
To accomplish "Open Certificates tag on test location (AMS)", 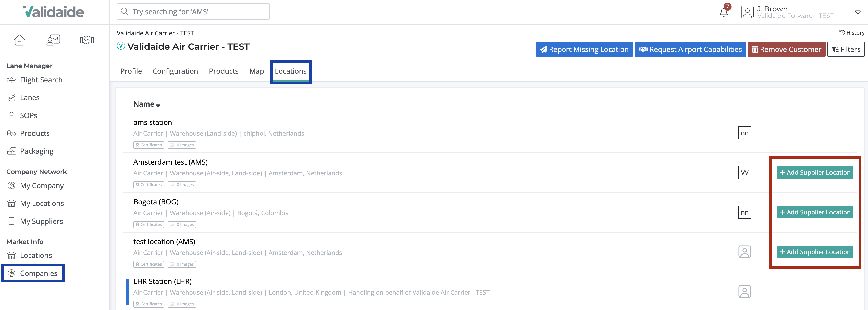I will pyautogui.click(x=148, y=264).
